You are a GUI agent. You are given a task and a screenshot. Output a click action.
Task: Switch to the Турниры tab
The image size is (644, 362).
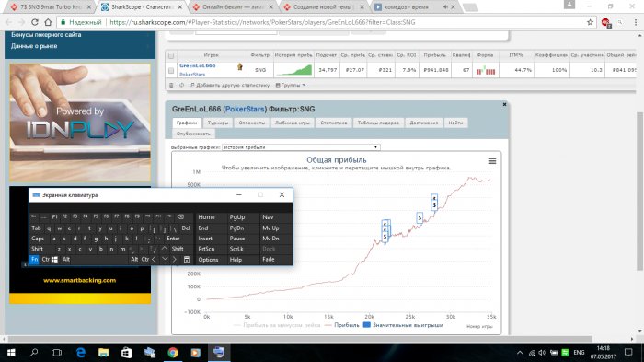218,123
